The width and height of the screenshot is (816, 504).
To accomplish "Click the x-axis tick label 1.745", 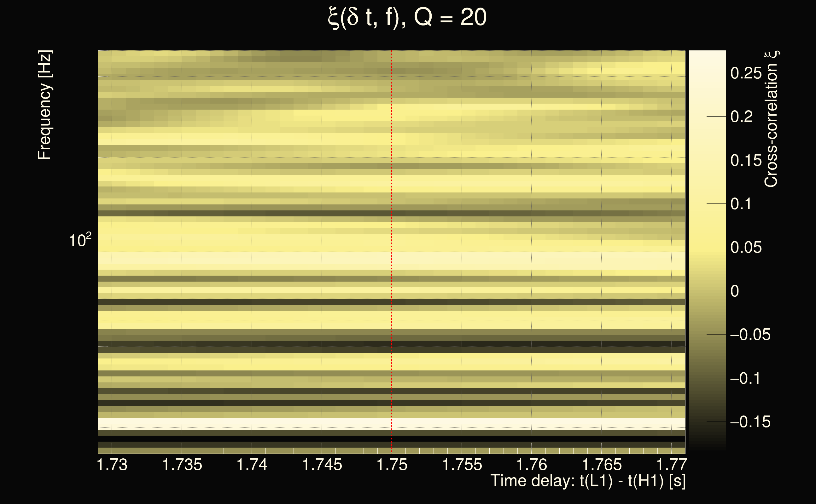I will point(322,465).
